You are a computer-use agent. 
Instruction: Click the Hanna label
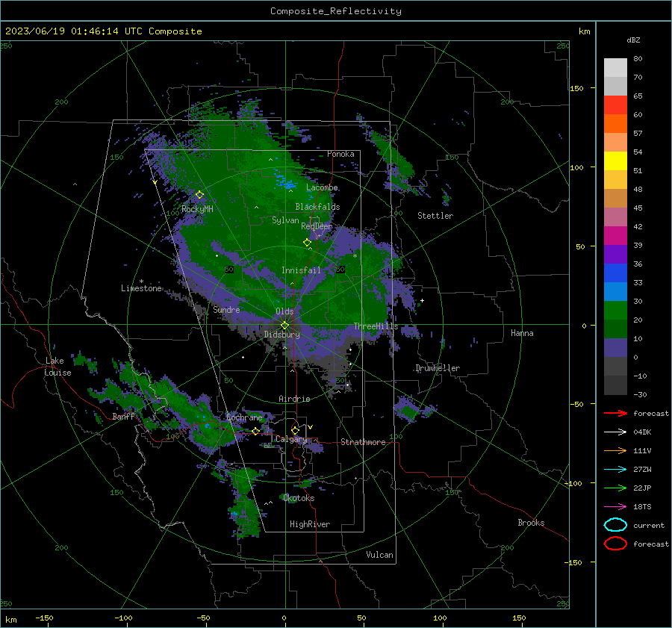522,333
